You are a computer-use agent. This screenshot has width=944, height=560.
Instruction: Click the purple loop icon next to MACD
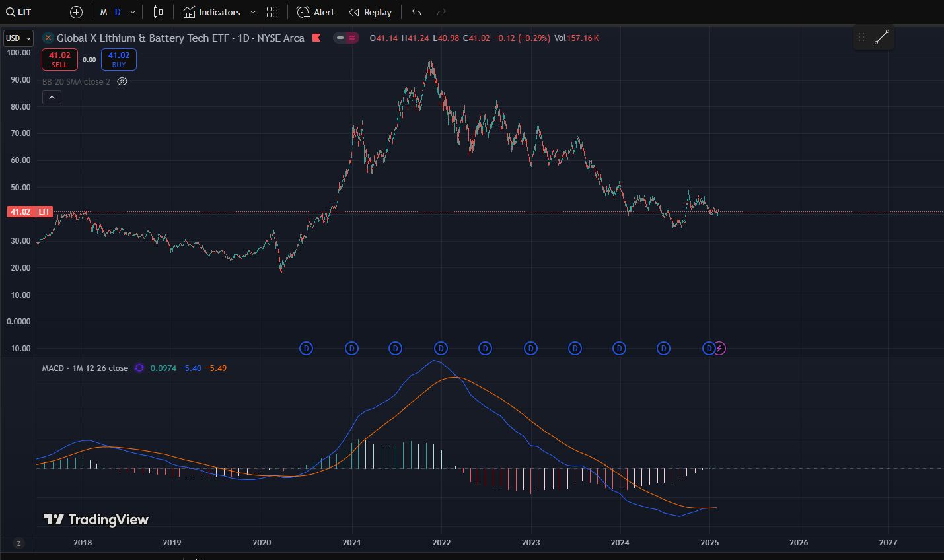tap(139, 368)
